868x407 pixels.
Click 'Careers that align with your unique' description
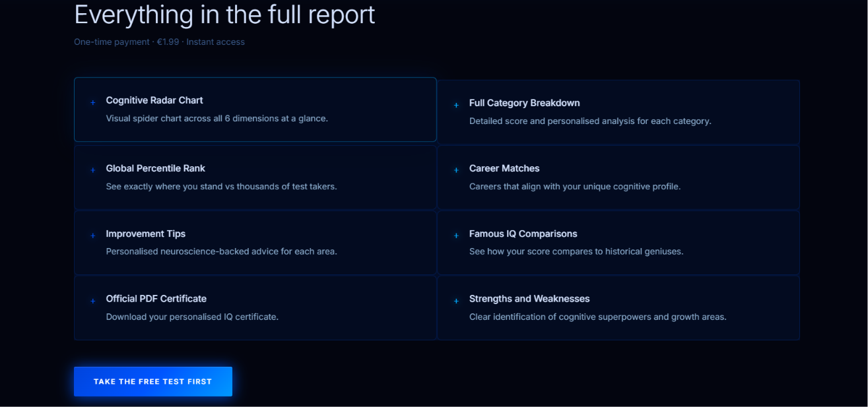pos(575,187)
